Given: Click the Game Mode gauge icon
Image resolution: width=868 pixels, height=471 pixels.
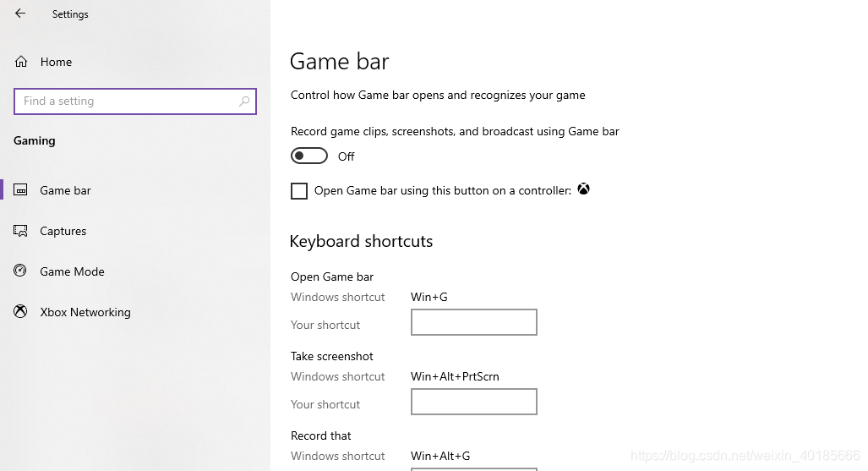Looking at the screenshot, I should 20,271.
